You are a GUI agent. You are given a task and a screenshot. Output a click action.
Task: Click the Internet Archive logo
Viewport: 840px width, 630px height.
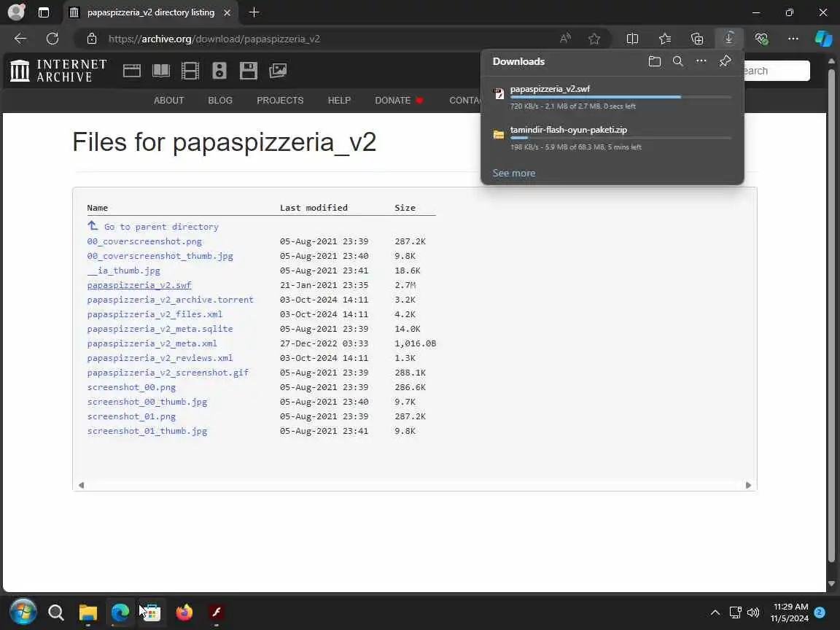[58, 71]
